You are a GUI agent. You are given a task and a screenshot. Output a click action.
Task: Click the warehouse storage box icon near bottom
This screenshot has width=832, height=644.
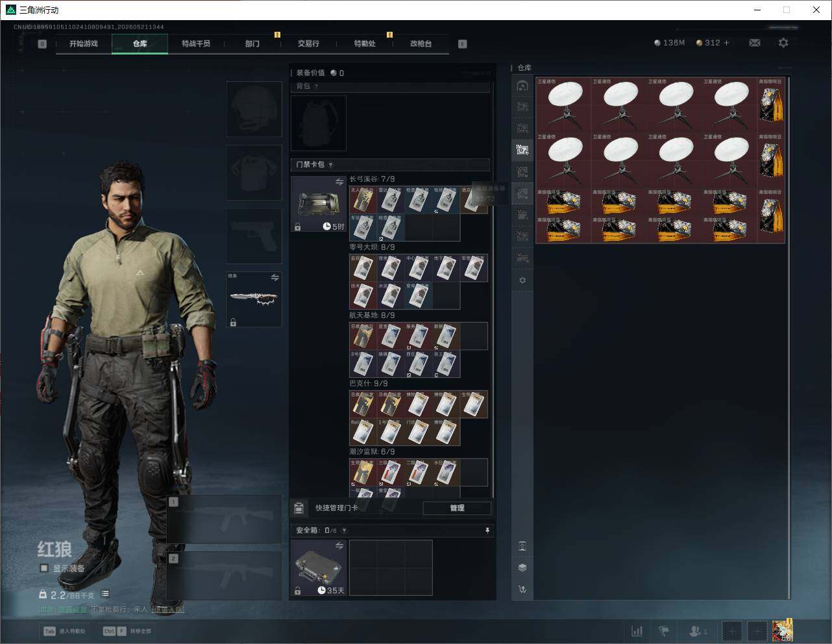(522, 546)
